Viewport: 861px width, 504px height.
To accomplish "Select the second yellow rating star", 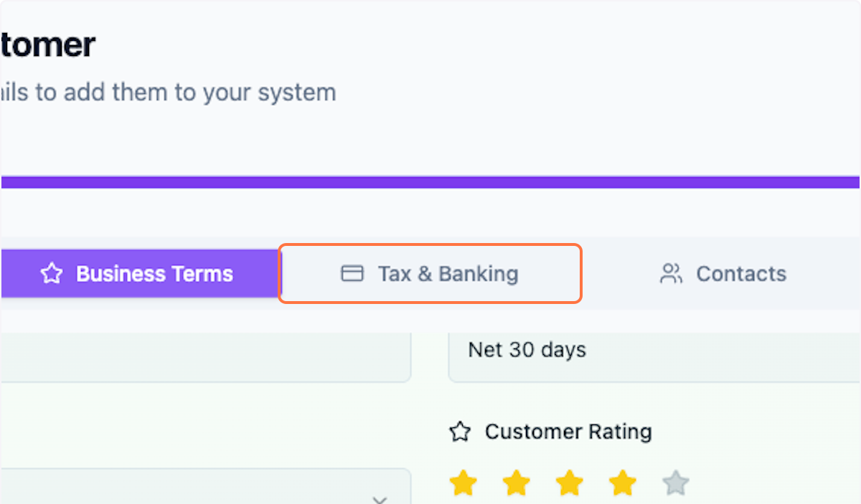I will tap(517, 482).
